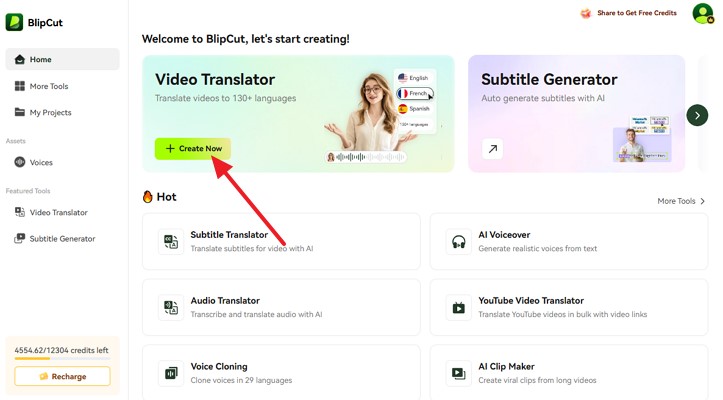The height and width of the screenshot is (400, 723).
Task: Click the Hot flame icon
Action: pos(148,197)
